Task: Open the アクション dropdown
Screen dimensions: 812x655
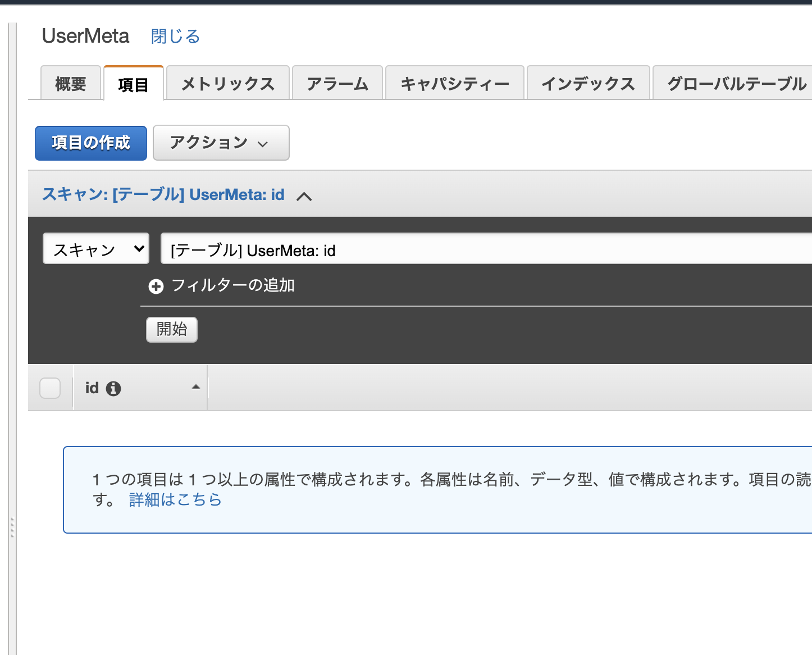Action: [220, 143]
